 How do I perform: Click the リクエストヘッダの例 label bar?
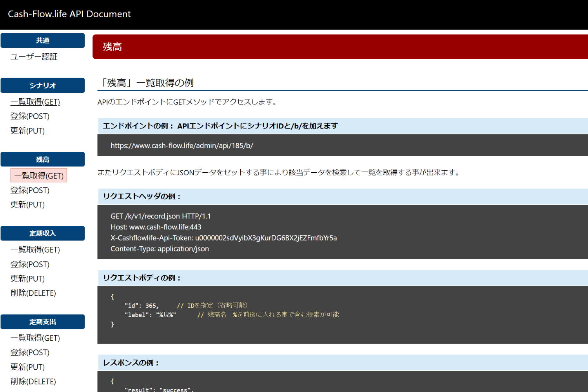343,196
